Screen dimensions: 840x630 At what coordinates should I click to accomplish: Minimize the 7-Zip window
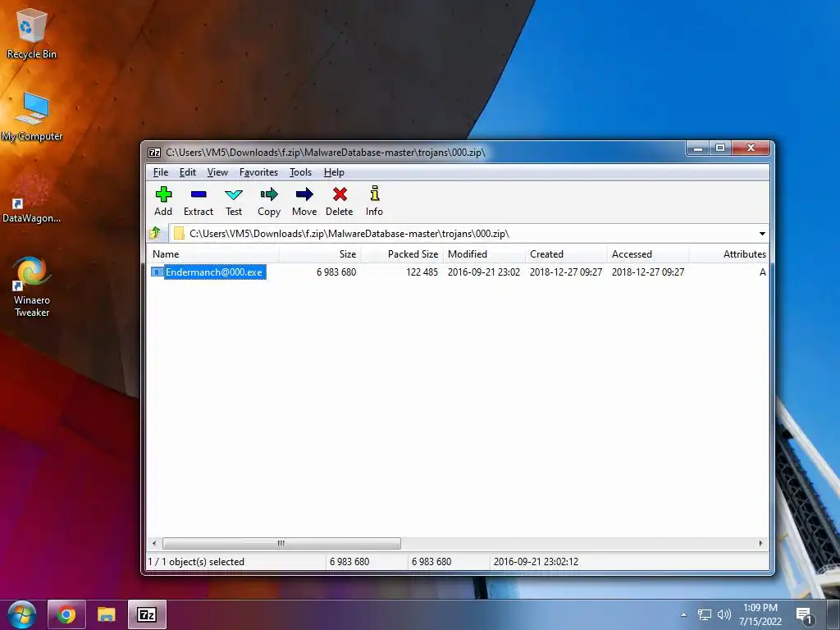click(697, 148)
